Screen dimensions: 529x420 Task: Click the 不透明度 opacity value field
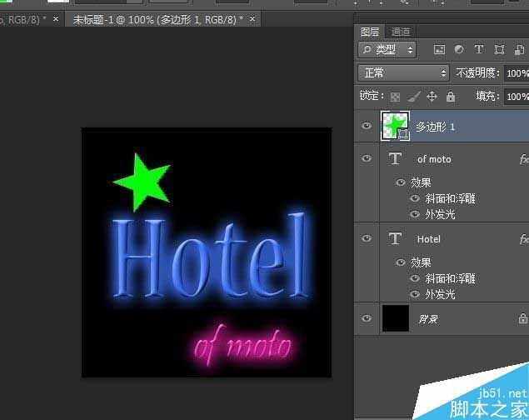coord(516,73)
